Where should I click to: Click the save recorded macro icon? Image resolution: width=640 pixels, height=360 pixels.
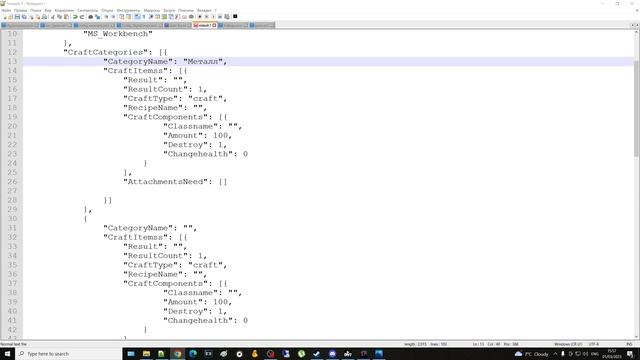point(227,17)
